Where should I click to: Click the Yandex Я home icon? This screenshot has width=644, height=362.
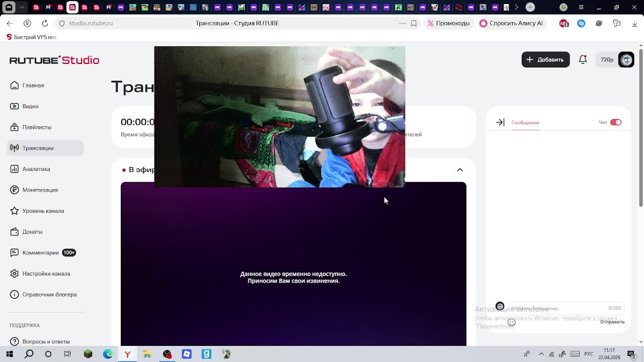coord(27,23)
